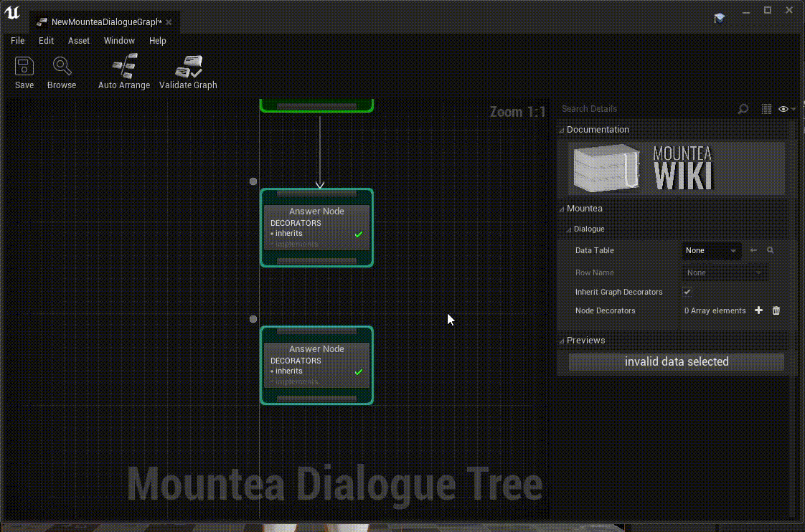Click the top input pin of upper Answer Node
The height and width of the screenshot is (532, 805).
317,194
